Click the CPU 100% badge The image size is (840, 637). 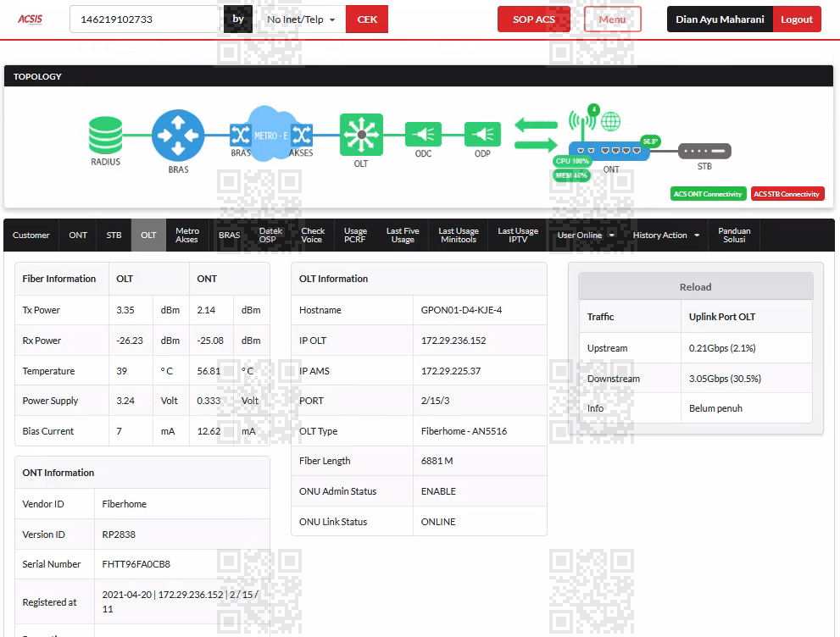click(572, 161)
